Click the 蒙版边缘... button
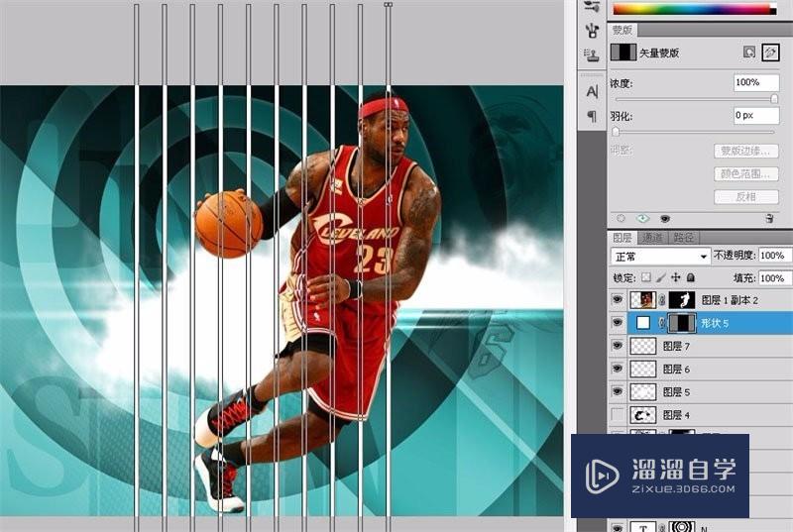Image resolution: width=793 pixels, height=532 pixels. click(x=746, y=151)
